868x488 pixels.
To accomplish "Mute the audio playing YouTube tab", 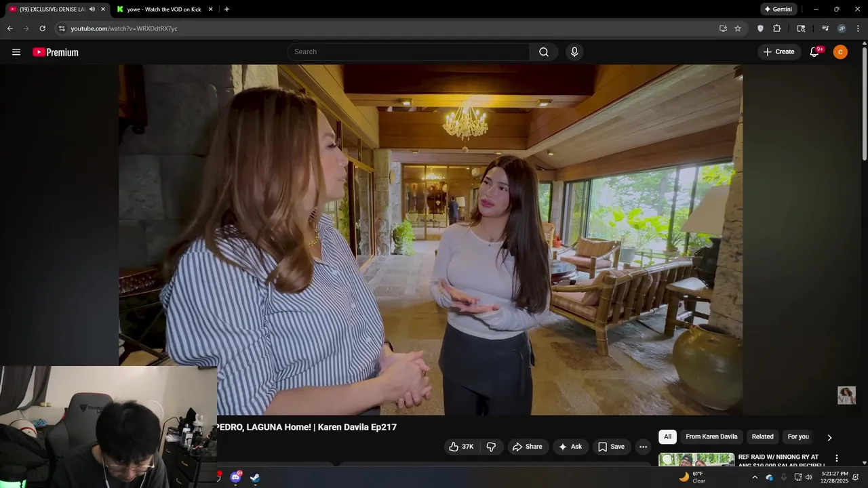I will pos(92,9).
